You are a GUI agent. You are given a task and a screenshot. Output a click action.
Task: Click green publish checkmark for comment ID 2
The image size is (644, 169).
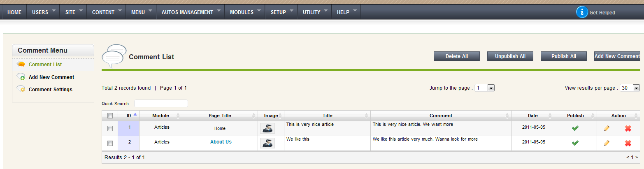pos(575,143)
